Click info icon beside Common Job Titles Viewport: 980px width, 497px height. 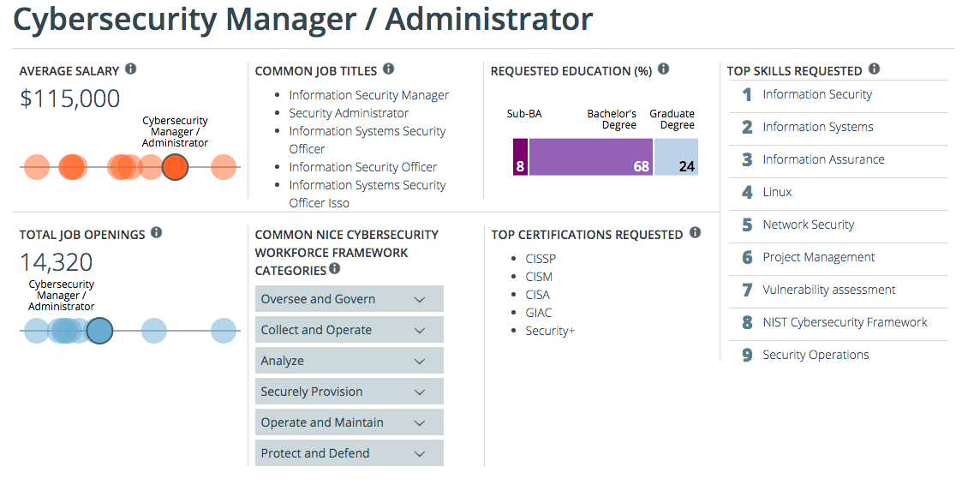click(388, 69)
